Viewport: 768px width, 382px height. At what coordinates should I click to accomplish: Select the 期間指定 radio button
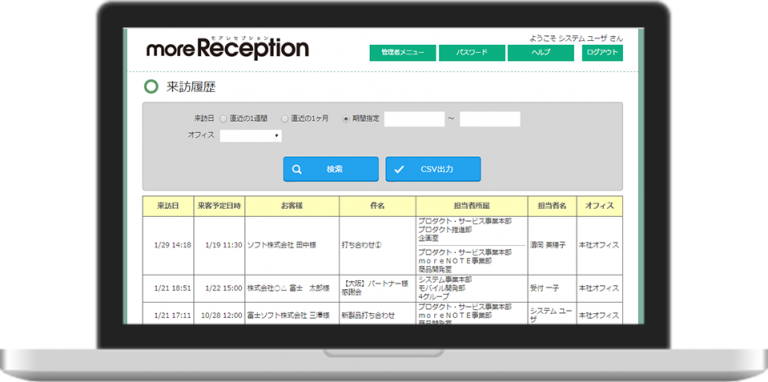(346, 119)
